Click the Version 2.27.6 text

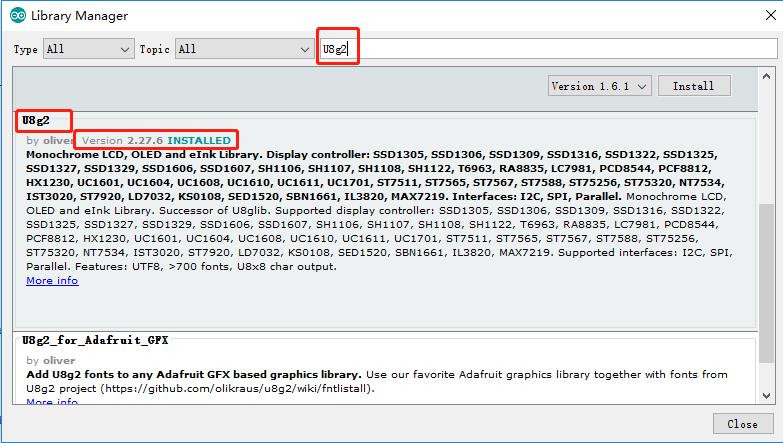[122, 141]
